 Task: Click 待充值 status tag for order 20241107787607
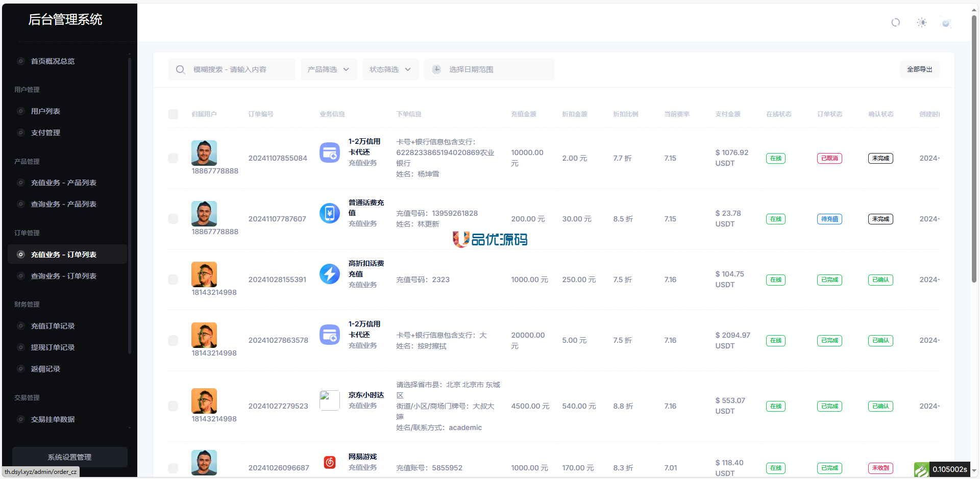(x=829, y=219)
